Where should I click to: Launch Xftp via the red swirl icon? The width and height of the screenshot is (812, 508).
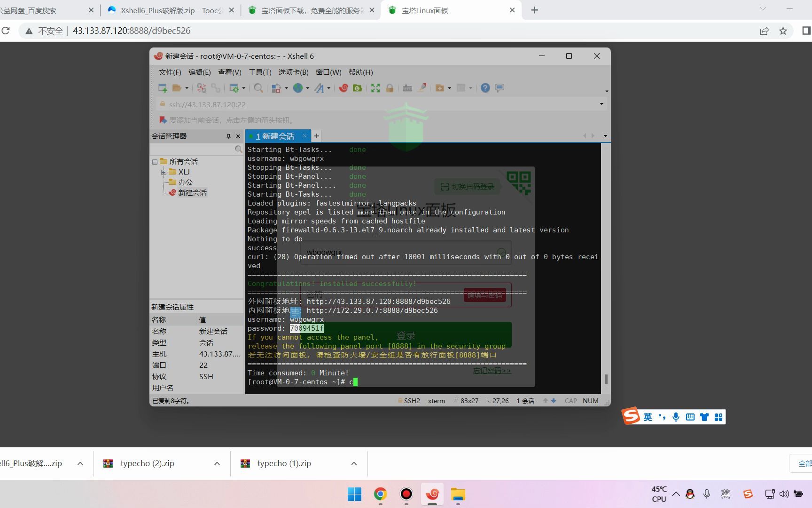(344, 88)
